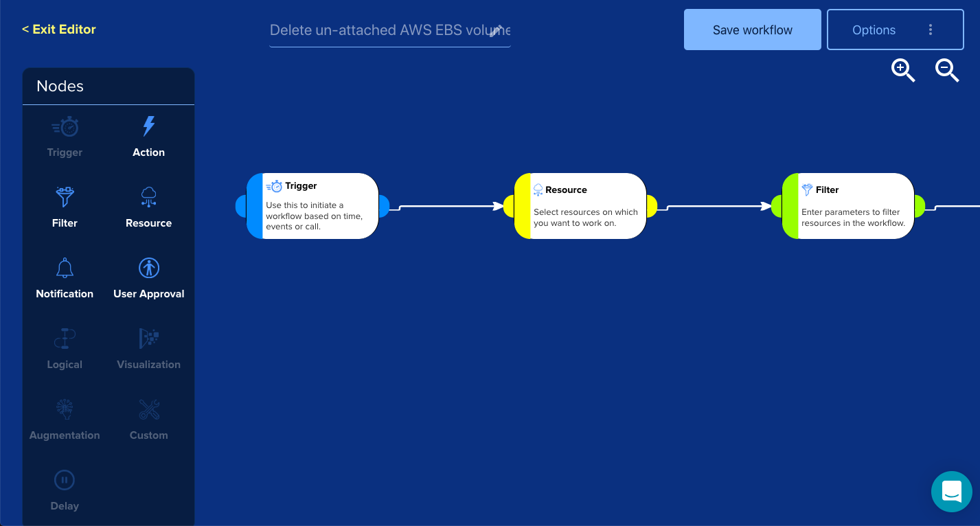Open the chat support widget
The image size is (980, 526).
[952, 492]
